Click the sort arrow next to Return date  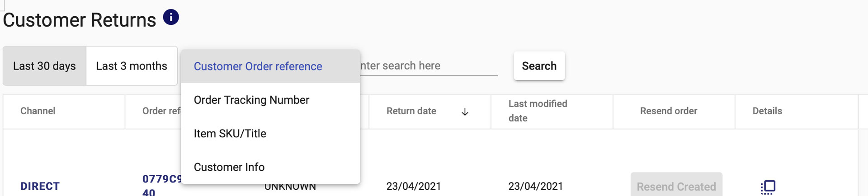click(x=465, y=112)
